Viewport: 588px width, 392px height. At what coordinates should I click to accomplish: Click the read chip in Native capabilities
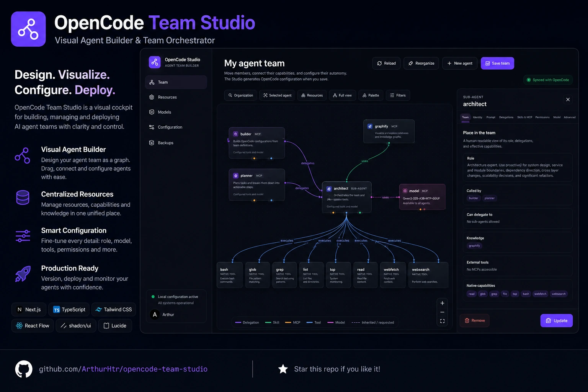tap(472, 294)
